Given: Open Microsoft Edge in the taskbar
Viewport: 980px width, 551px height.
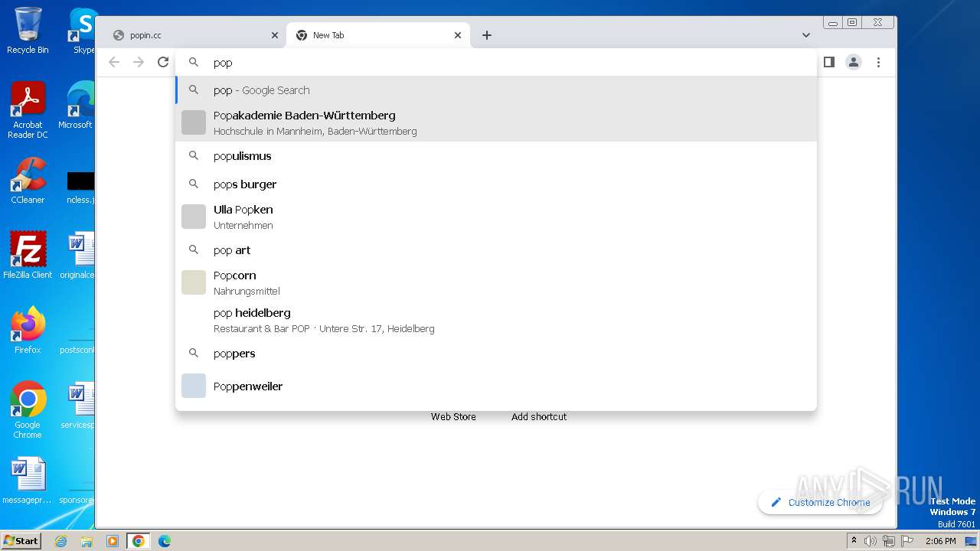Looking at the screenshot, I should [165, 541].
